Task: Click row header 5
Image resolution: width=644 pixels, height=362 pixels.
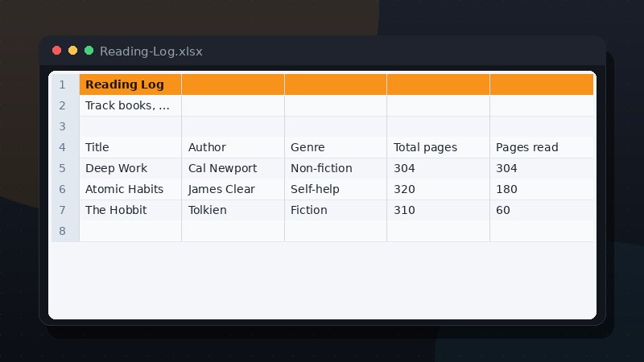Action: click(64, 168)
